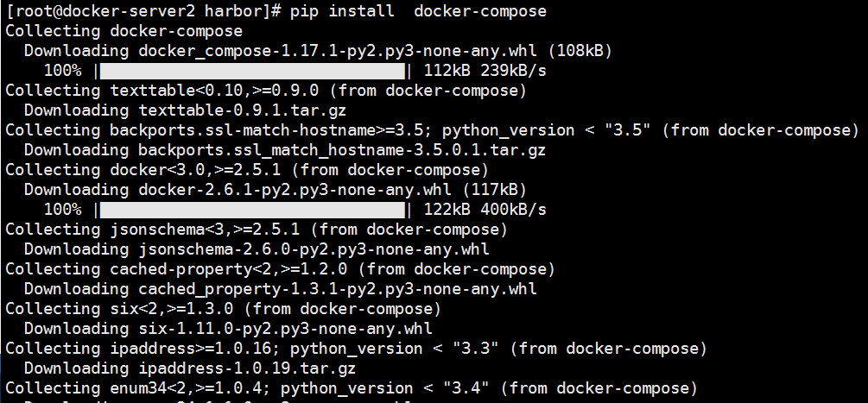Click the 'Collecting docker-compose' line
The width and height of the screenshot is (868, 403).
tap(124, 31)
